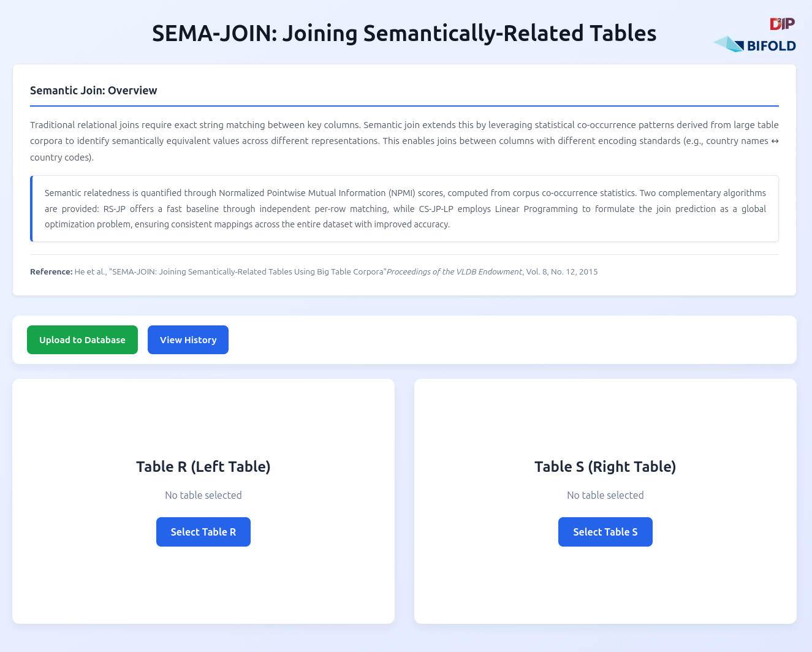The height and width of the screenshot is (652, 812).
Task: Click the Reference label text
Action: coord(50,271)
